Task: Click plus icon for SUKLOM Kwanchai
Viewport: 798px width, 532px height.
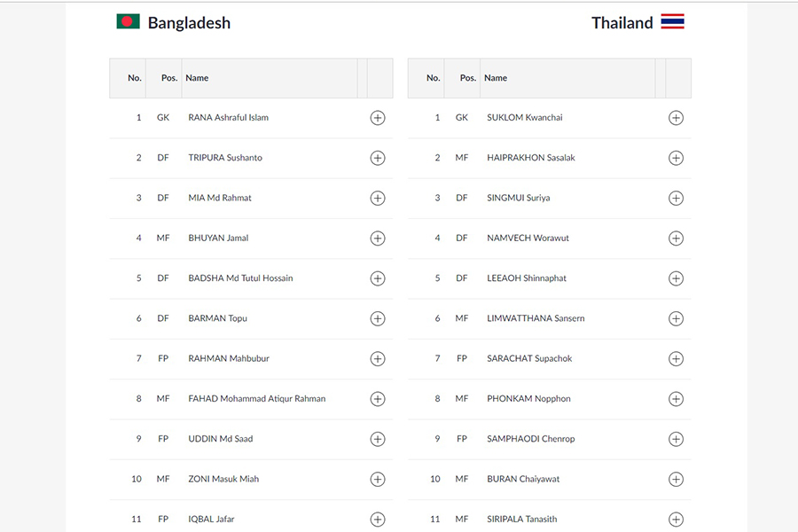Action: click(676, 118)
